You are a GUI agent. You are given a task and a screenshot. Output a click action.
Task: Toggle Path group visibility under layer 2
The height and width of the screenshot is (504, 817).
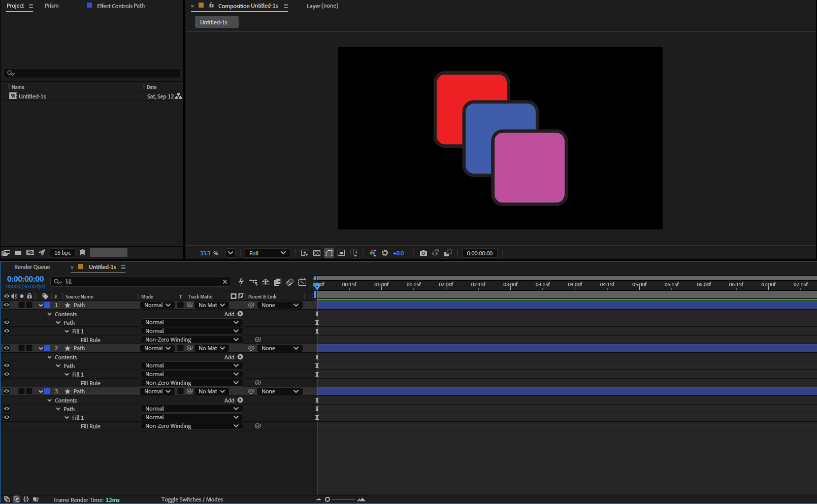coord(7,365)
